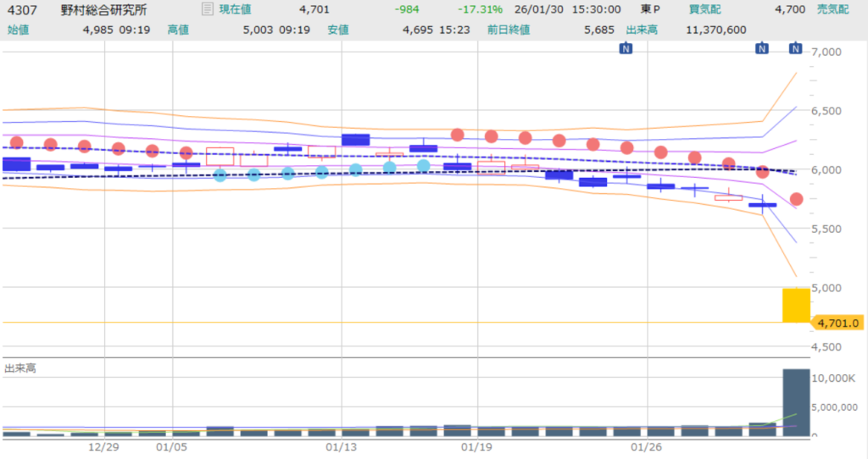Image resolution: width=868 pixels, height=459 pixels.
Task: Click the tallest volume bar
Action: [x=796, y=402]
